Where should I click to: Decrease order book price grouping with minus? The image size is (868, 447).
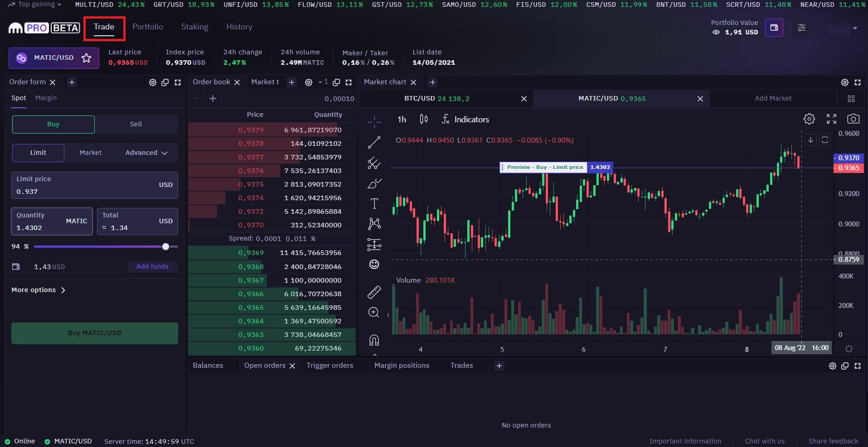[196, 98]
